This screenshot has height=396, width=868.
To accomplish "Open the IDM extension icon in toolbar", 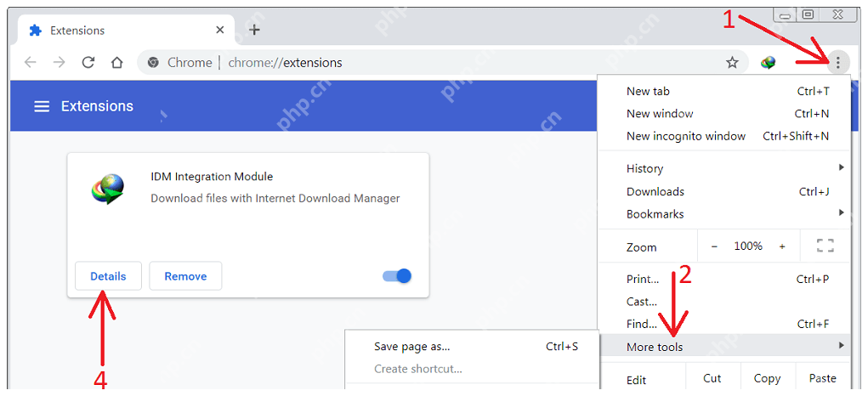I will [x=768, y=63].
